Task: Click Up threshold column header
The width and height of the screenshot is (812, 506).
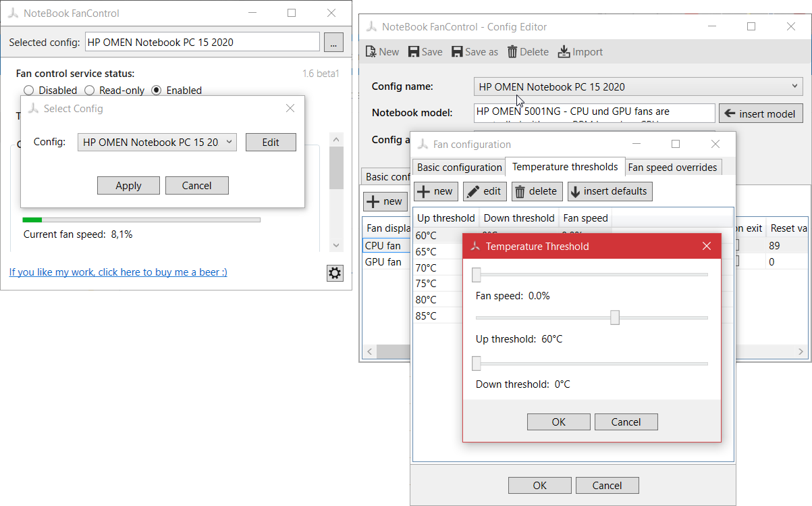Action: pos(446,218)
